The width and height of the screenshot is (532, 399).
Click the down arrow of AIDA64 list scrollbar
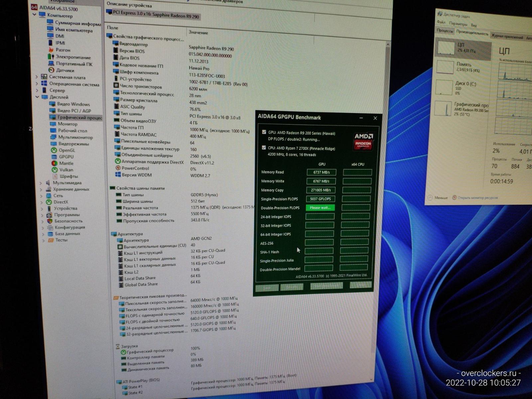[371, 379]
